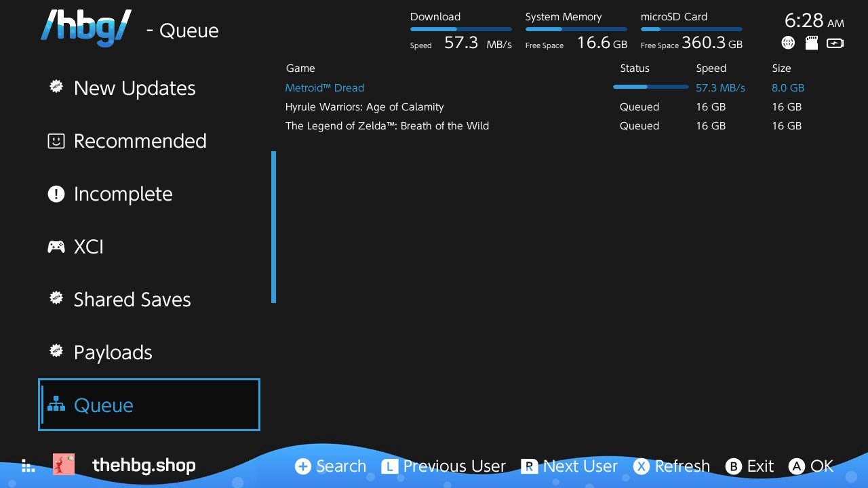The image size is (868, 488).
Task: Open the Recommended menu item
Action: [x=149, y=140]
